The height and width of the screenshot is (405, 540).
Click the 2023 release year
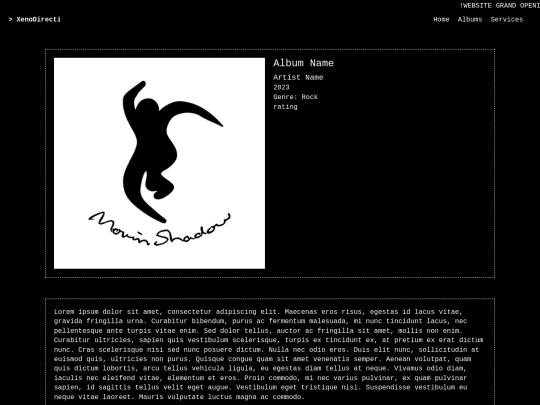click(x=281, y=87)
